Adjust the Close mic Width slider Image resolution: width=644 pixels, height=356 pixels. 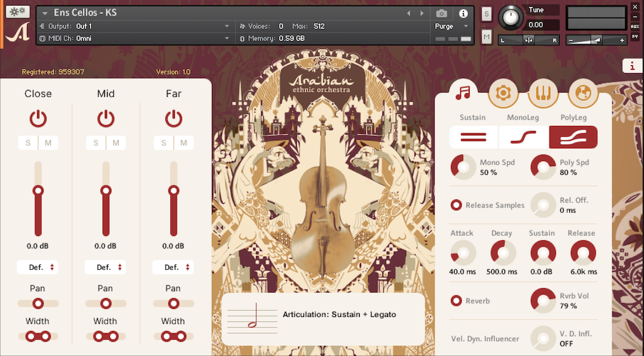coord(38,337)
